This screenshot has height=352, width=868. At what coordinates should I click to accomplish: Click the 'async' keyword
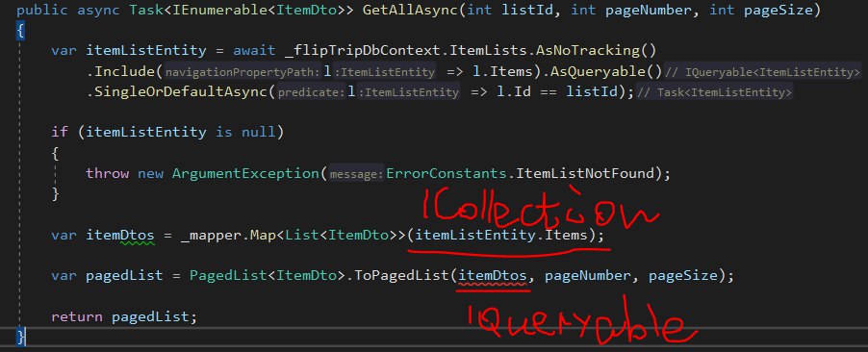[x=98, y=10]
